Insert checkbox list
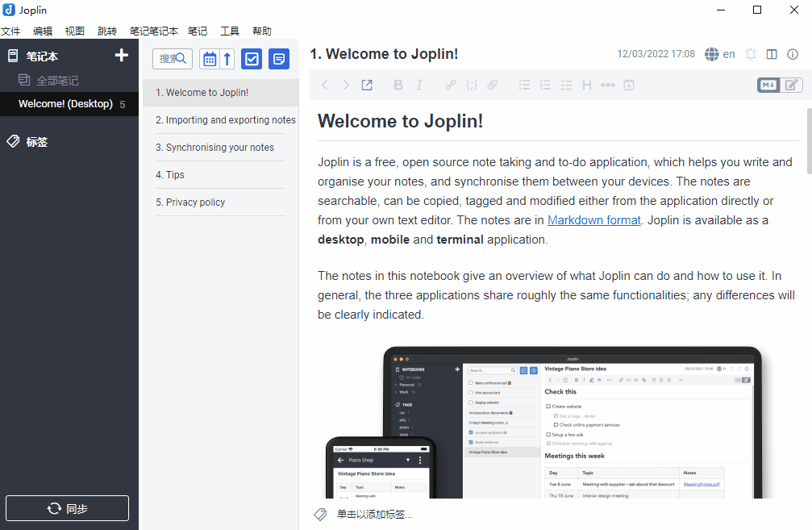 tap(566, 85)
